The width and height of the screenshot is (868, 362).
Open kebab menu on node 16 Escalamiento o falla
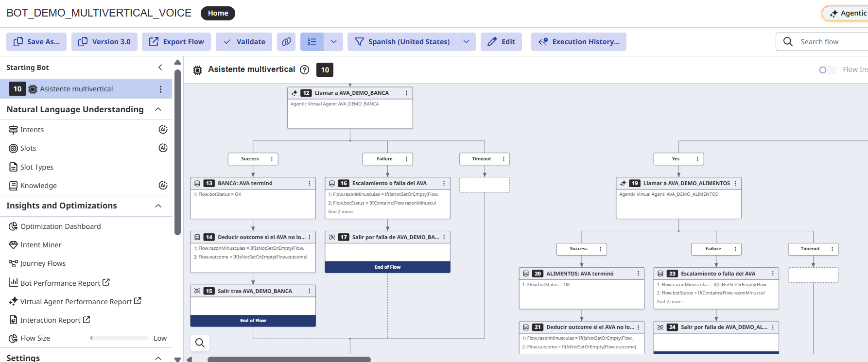(444, 183)
